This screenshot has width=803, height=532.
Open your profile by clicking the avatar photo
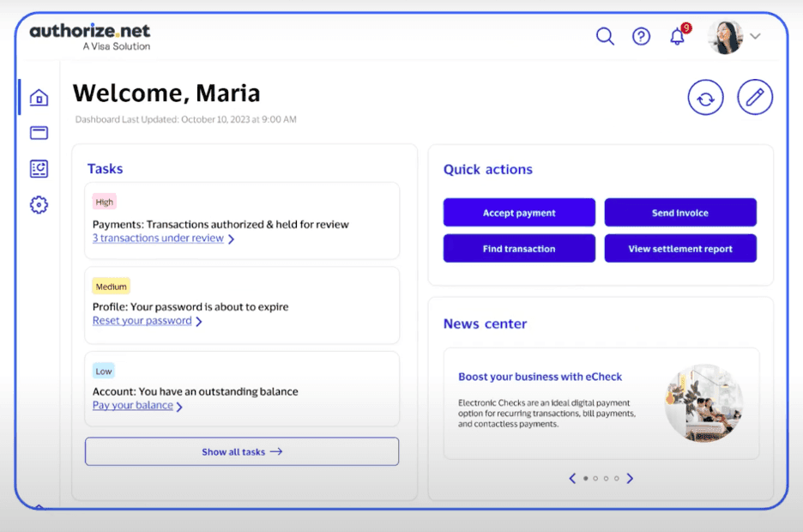[x=726, y=36]
